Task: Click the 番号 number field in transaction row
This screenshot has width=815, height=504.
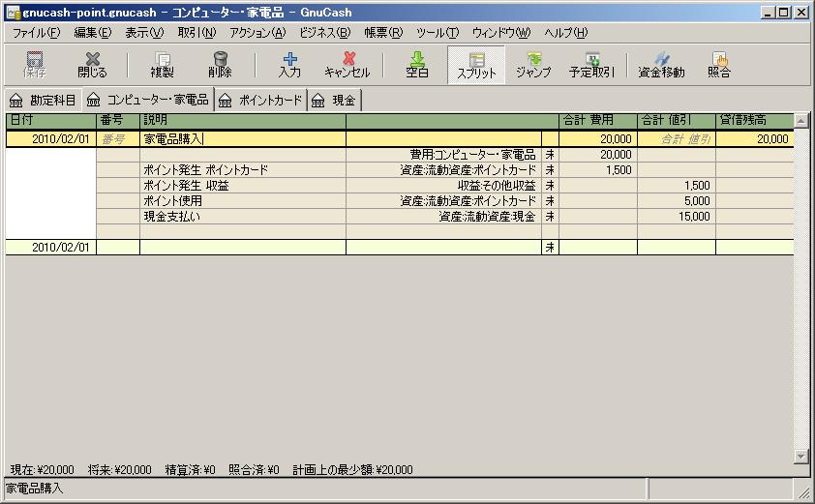Action: pos(118,138)
